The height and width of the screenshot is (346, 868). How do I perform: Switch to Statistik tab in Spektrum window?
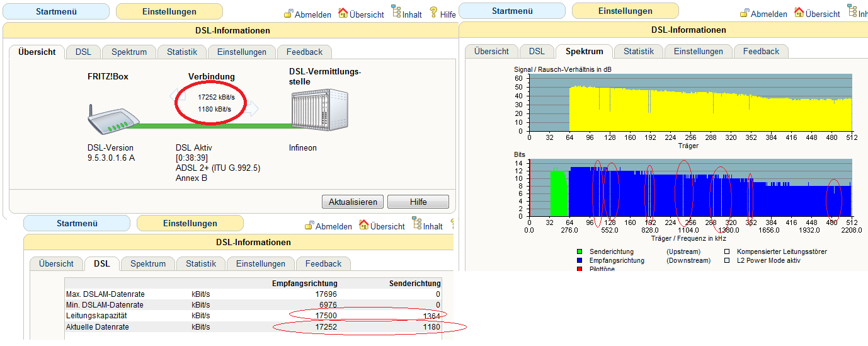tap(639, 51)
